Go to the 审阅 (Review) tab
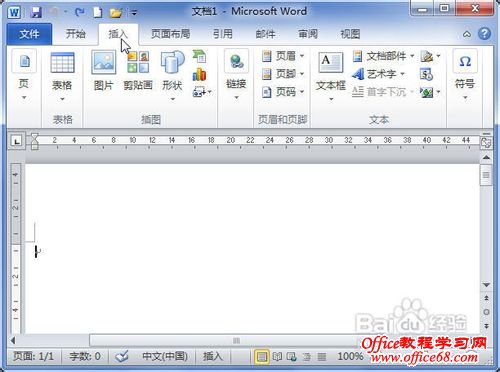Viewport: 500px width, 372px height. (308, 34)
